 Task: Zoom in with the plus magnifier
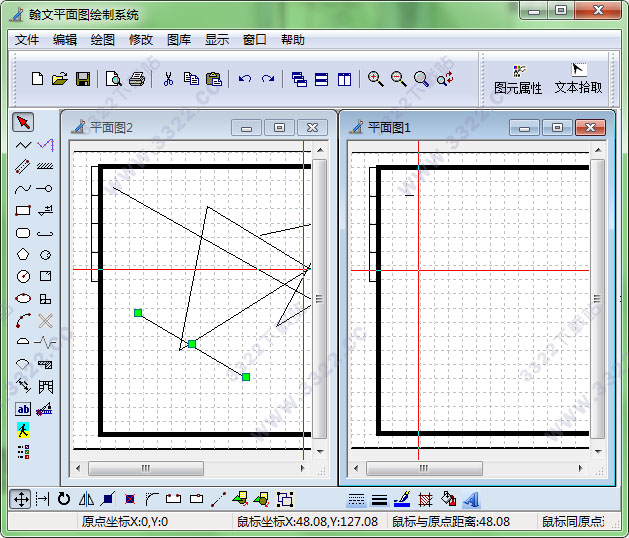click(375, 79)
